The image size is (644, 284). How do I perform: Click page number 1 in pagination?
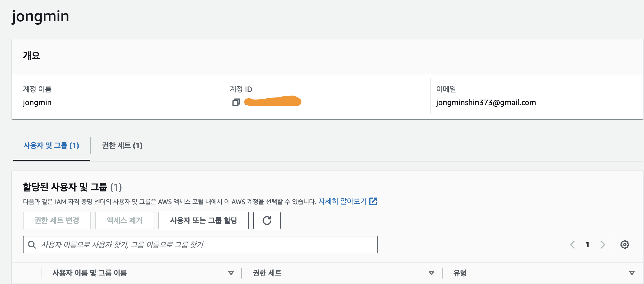[587, 245]
